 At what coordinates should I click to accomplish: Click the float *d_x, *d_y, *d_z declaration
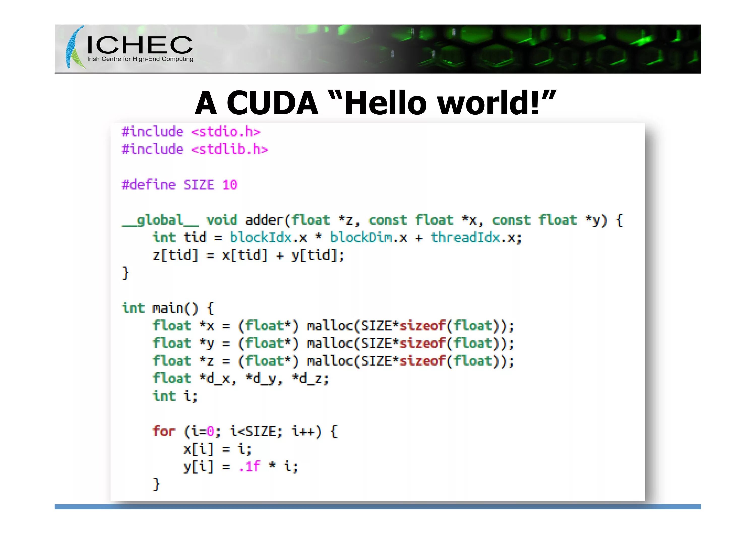pos(241,379)
